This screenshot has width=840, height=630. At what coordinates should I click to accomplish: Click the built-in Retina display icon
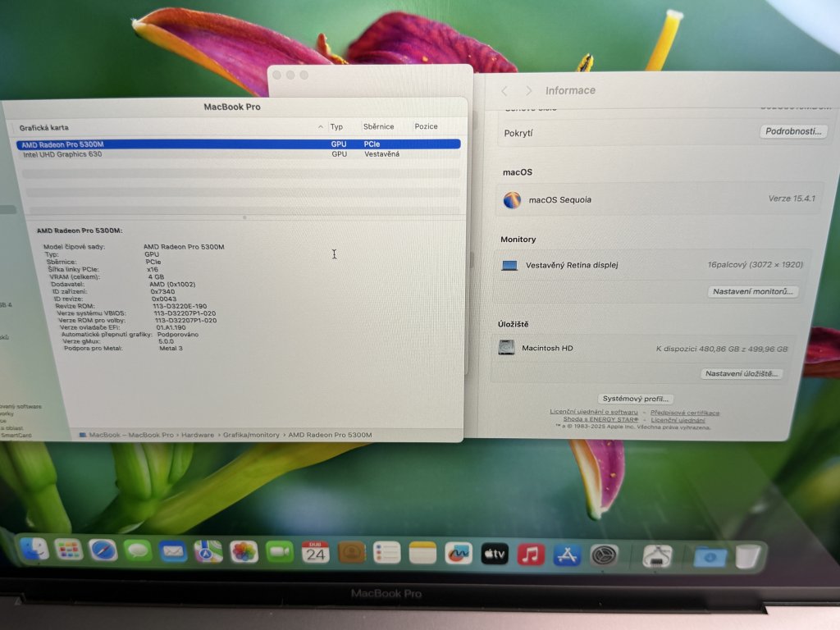509,265
